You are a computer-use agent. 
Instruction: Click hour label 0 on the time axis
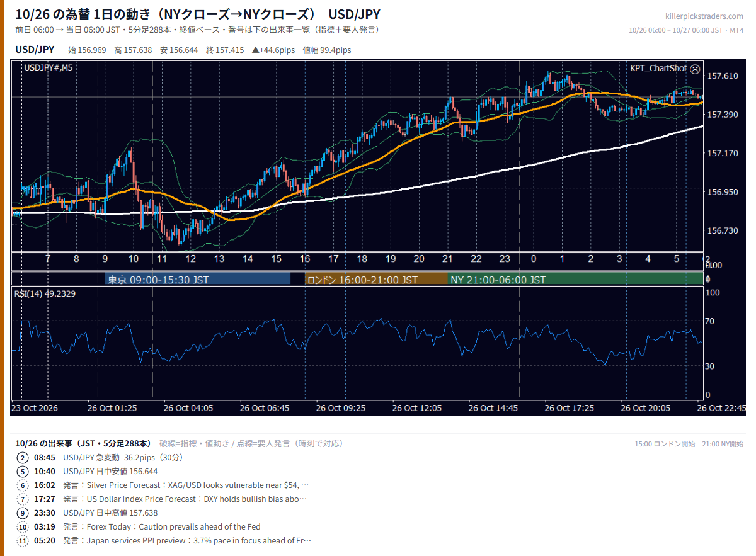coord(533,259)
